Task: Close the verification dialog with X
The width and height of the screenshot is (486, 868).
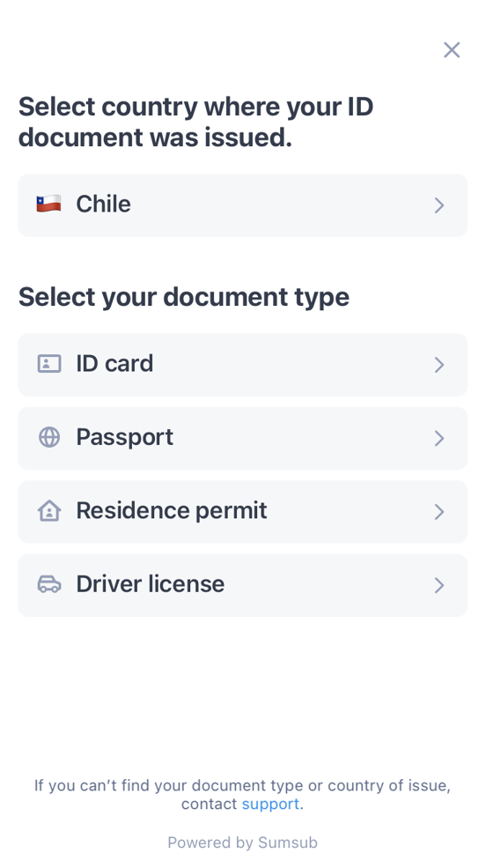Action: click(452, 50)
